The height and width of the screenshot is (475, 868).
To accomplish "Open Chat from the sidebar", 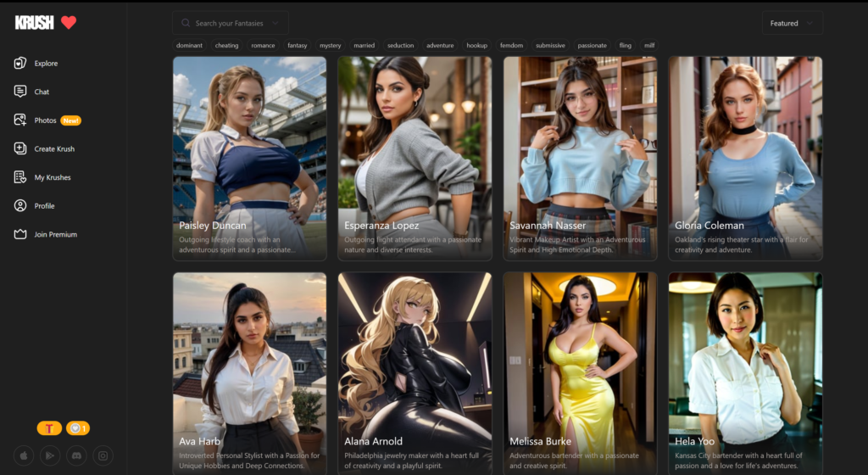I will click(42, 92).
